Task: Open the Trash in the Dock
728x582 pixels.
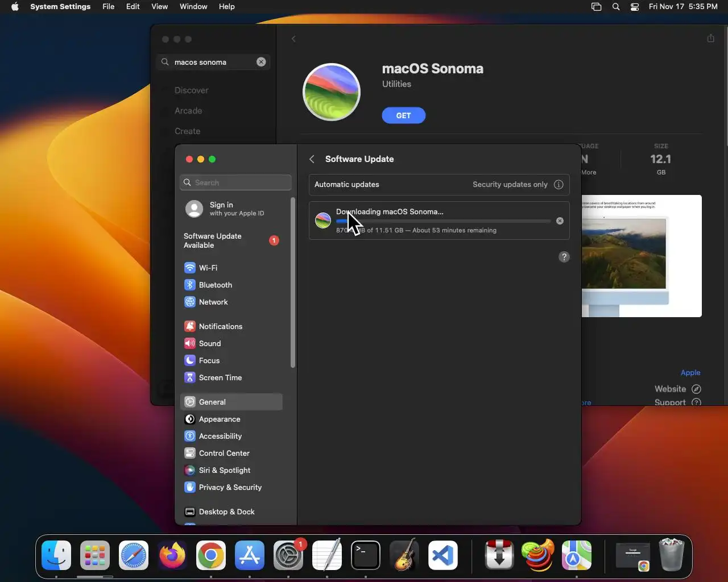Action: 671,555
